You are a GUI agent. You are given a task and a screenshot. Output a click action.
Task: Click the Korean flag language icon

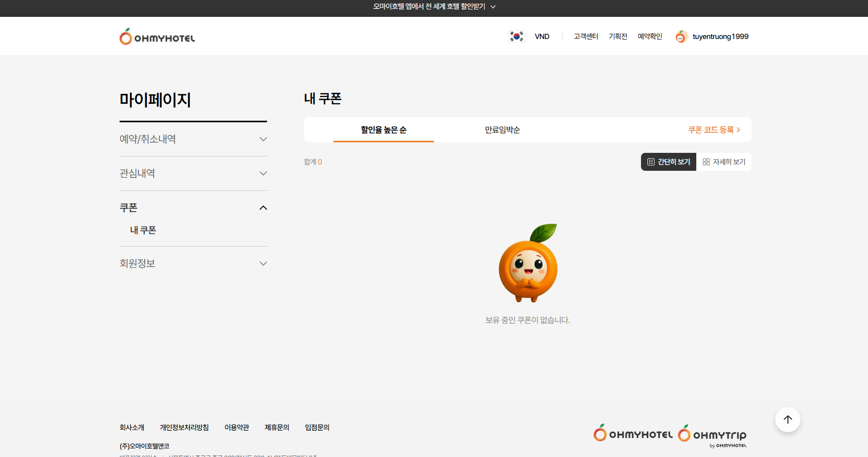[516, 36]
